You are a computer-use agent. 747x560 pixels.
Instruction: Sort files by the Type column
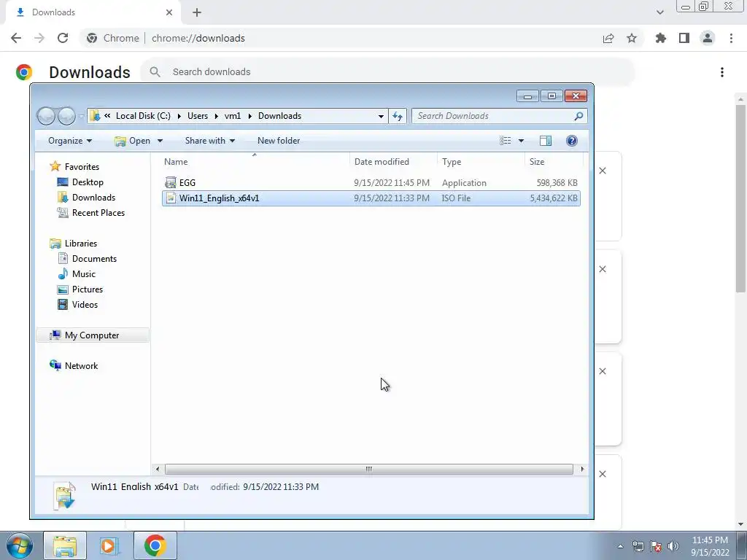pyautogui.click(x=481, y=161)
